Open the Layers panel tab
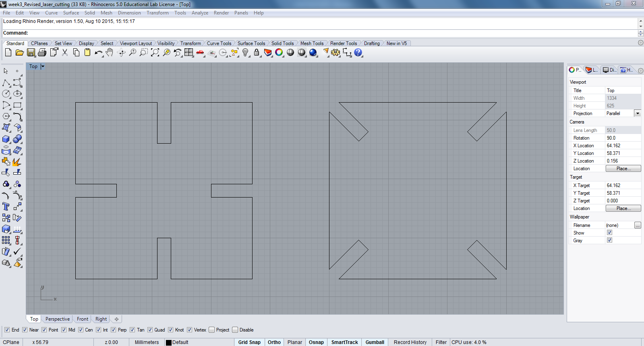The width and height of the screenshot is (644, 346). click(592, 70)
